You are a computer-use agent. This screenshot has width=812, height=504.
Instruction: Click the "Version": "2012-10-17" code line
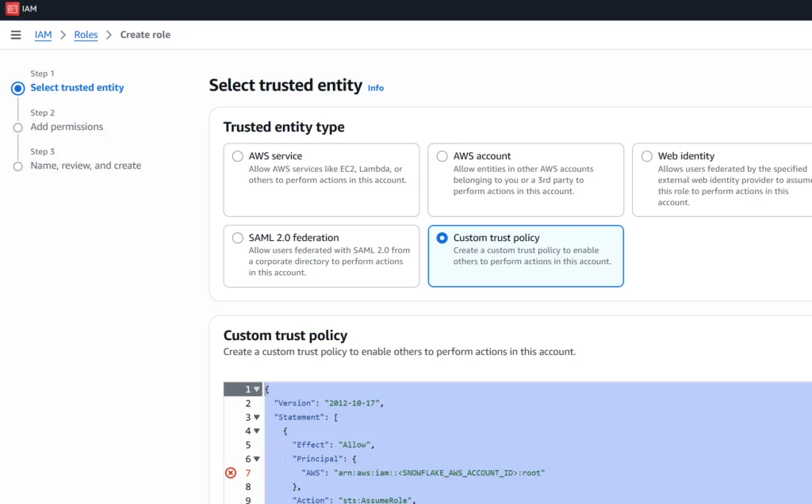pos(329,403)
